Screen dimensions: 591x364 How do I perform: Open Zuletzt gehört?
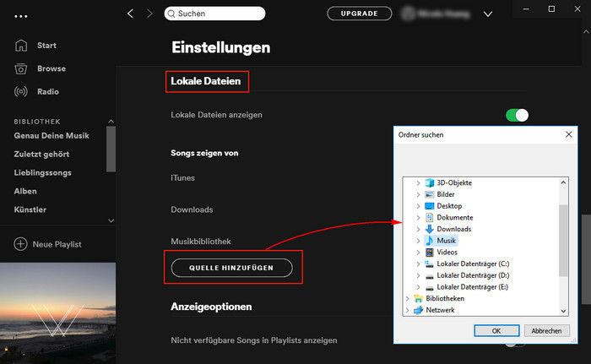[x=41, y=155]
